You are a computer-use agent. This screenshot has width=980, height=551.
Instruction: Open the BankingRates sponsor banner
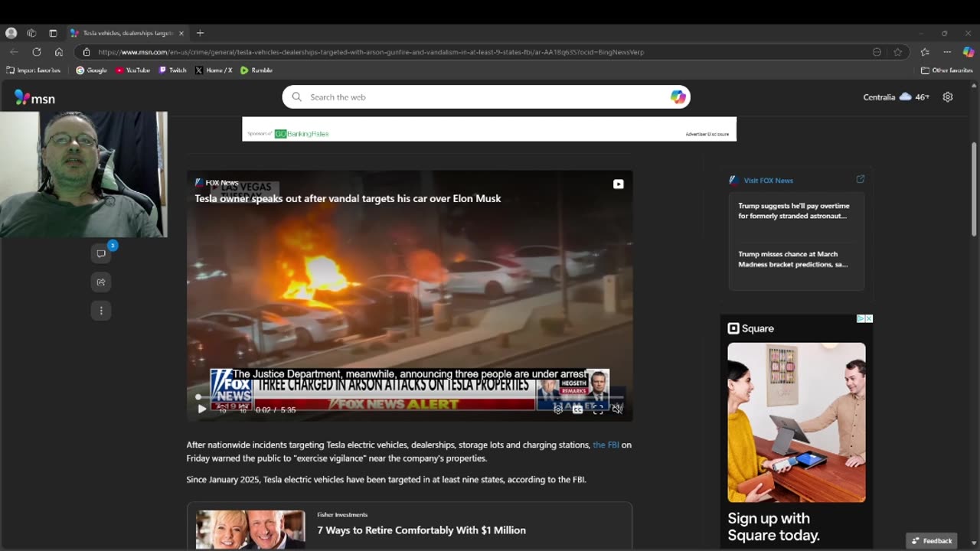coord(489,129)
